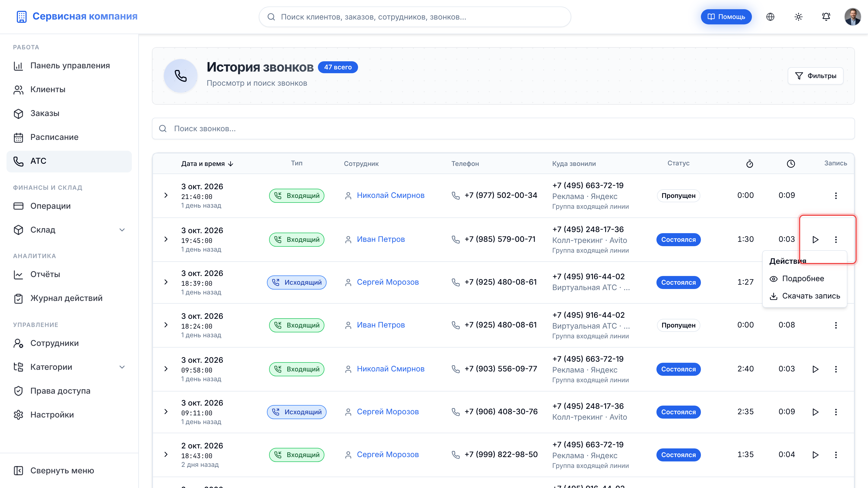Expand the 19:45:00 call row
The height and width of the screenshot is (488, 868).
[x=166, y=239]
